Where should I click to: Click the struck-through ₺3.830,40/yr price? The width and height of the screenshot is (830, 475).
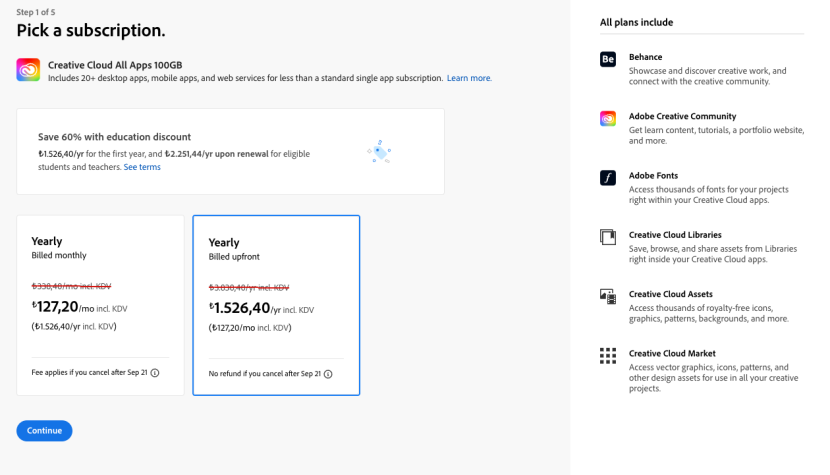tap(249, 288)
